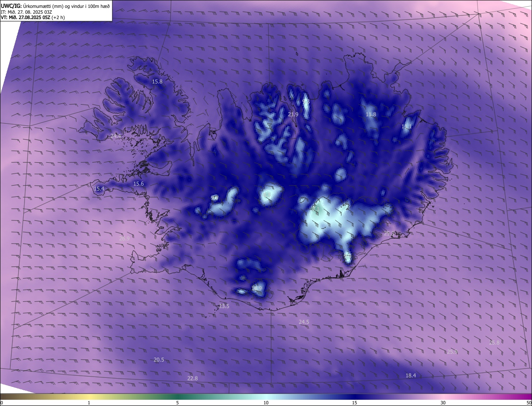Click the 15.4 value label
532x406 pixels.
(x=99, y=189)
